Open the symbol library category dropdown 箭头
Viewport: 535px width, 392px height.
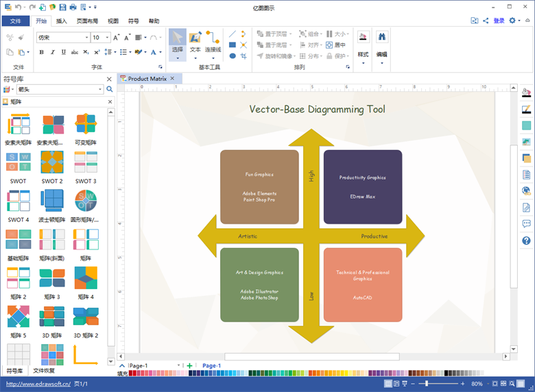(x=100, y=89)
